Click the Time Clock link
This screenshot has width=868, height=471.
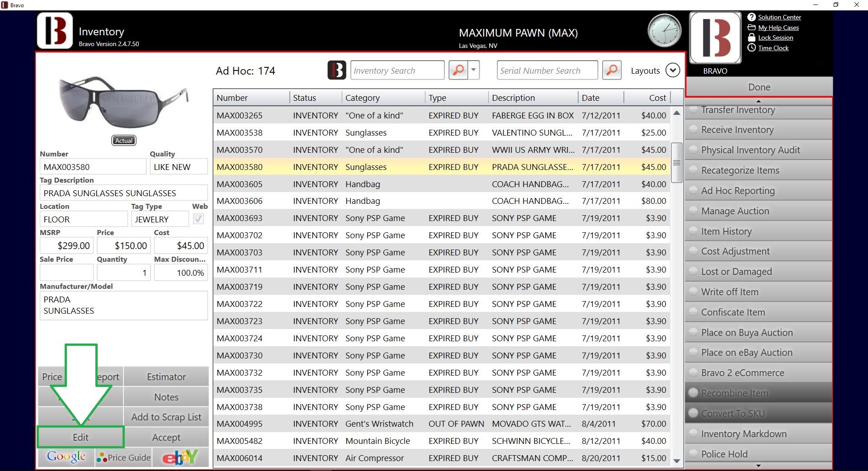[x=773, y=48]
